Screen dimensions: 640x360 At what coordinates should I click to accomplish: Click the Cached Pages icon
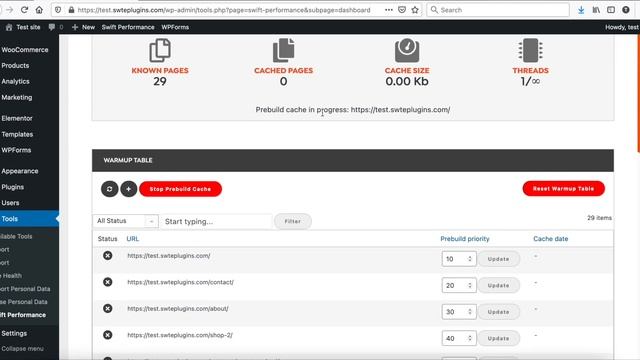coord(283,50)
